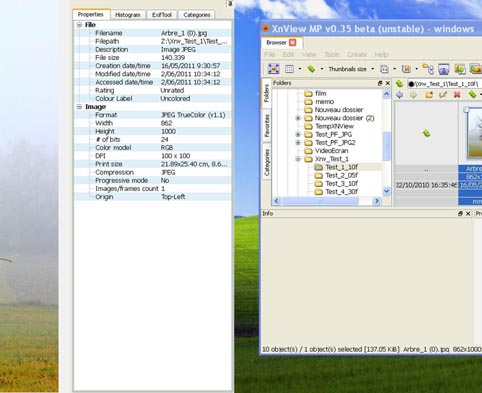Open the dropdown arrow beside the bookmark icon
482x393 pixels.
[x=417, y=69]
